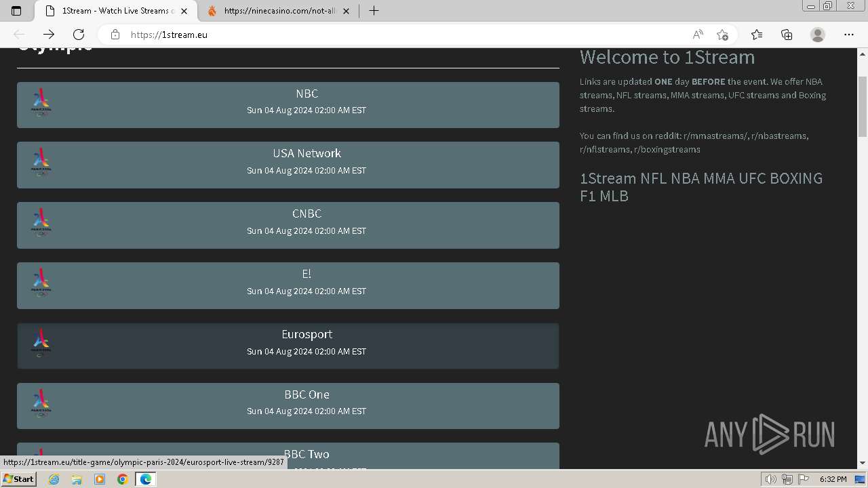Open the E! stream card
The width and height of the screenshot is (868, 488).
point(288,285)
